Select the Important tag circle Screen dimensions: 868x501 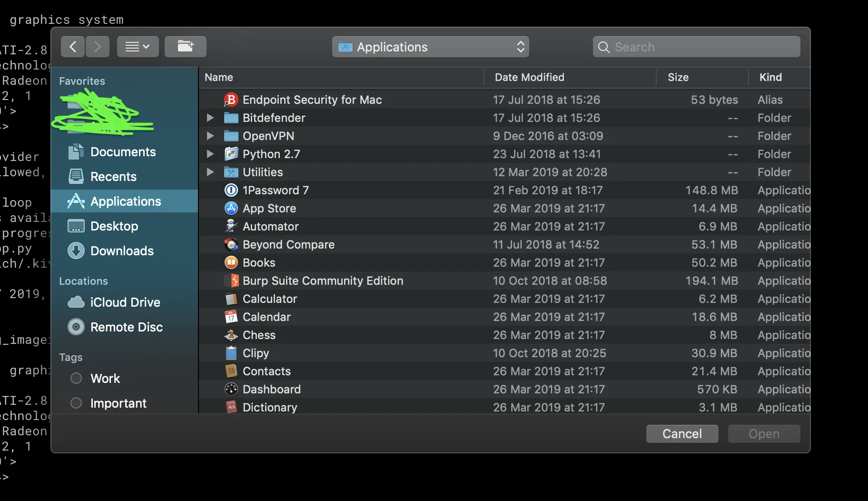(x=76, y=403)
